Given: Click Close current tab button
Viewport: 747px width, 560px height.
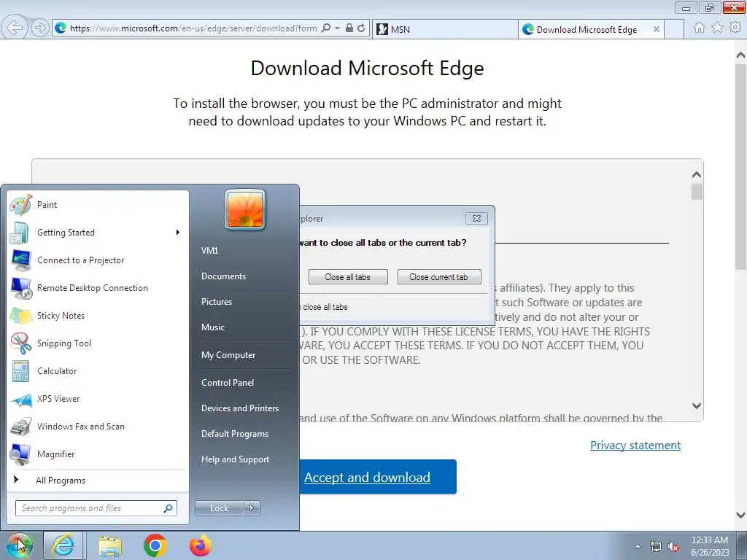Looking at the screenshot, I should click(x=438, y=276).
